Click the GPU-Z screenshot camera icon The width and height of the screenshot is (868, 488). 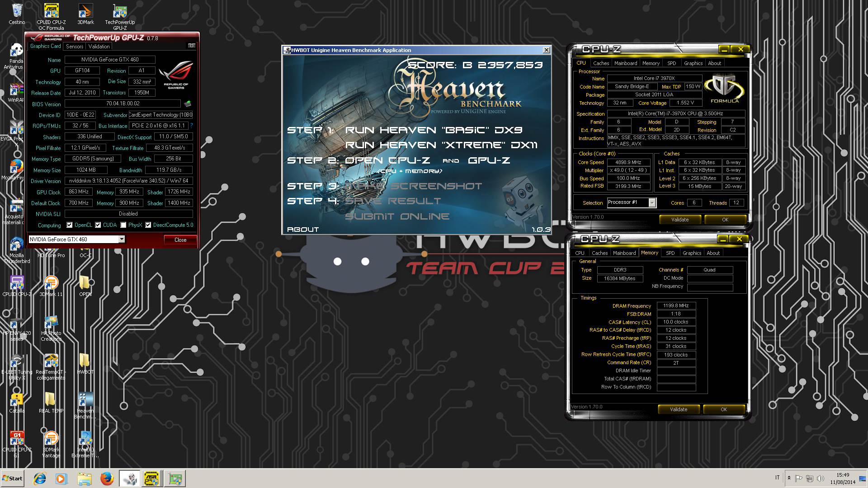(192, 46)
